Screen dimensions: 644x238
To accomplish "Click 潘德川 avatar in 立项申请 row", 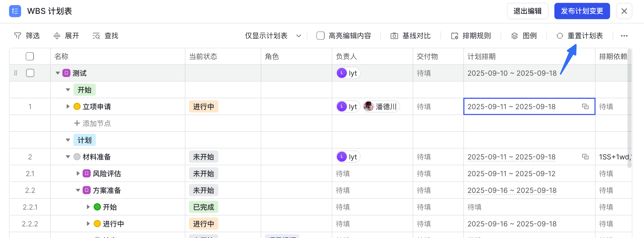I will (368, 107).
